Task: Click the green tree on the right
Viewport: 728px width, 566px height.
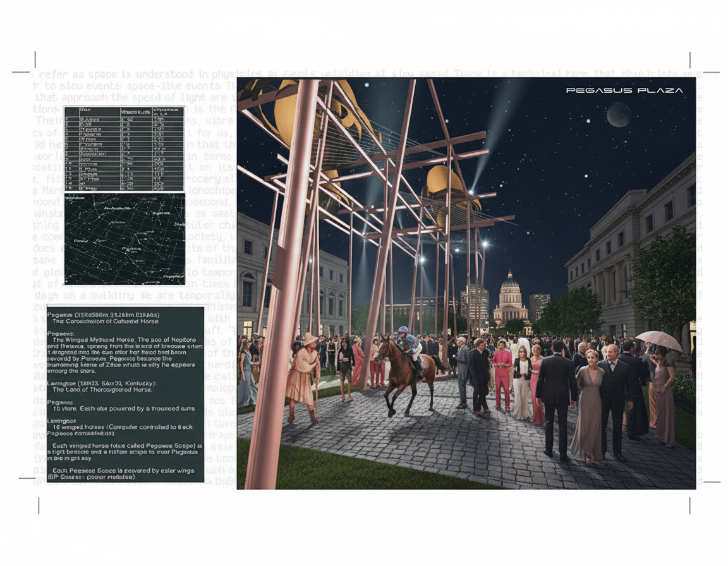Action: [x=664, y=281]
